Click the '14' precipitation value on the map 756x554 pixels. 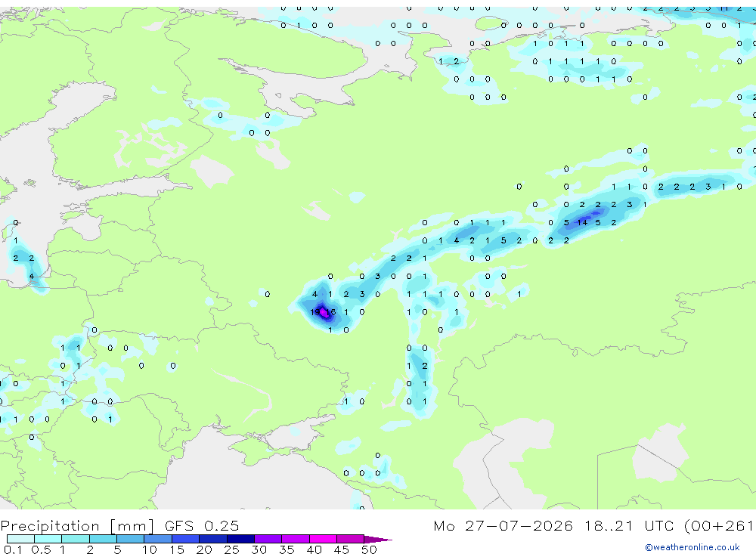(582, 223)
